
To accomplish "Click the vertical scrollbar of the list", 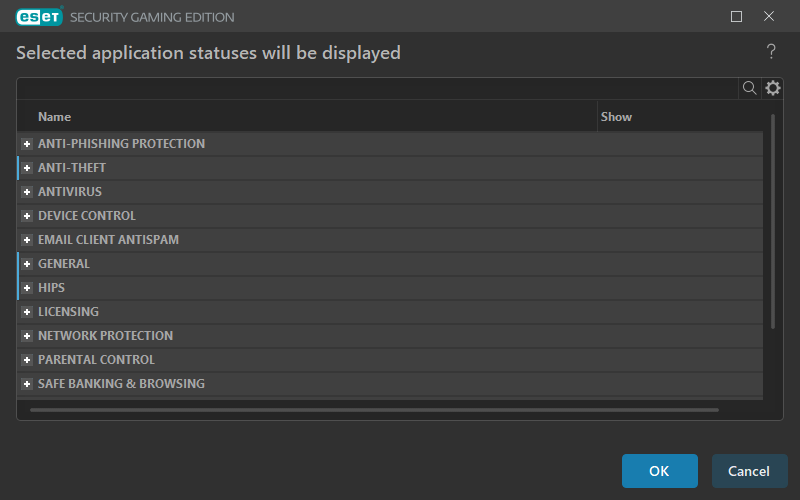I will [773, 221].
